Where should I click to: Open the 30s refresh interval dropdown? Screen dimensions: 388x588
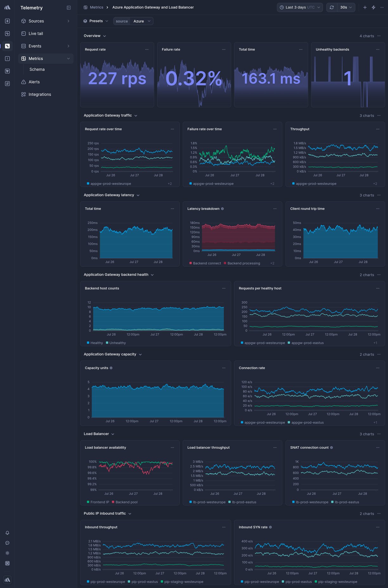pyautogui.click(x=346, y=7)
